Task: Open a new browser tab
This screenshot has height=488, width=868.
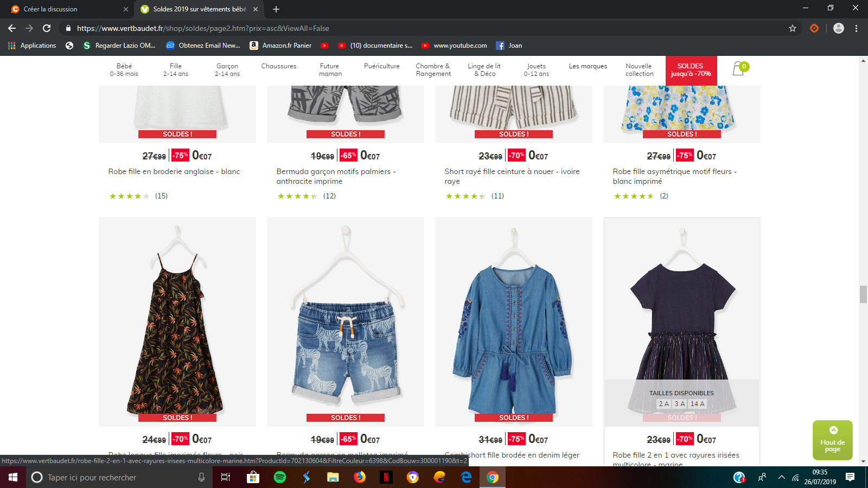Action: tap(276, 9)
